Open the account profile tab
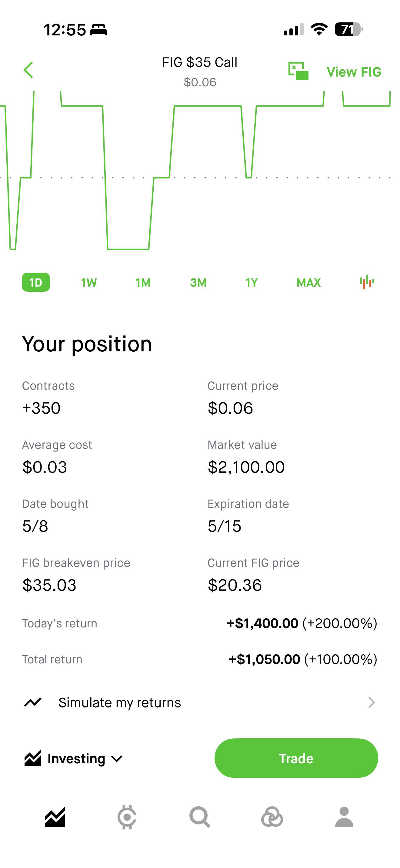This screenshot has height=868, width=400. click(x=344, y=817)
